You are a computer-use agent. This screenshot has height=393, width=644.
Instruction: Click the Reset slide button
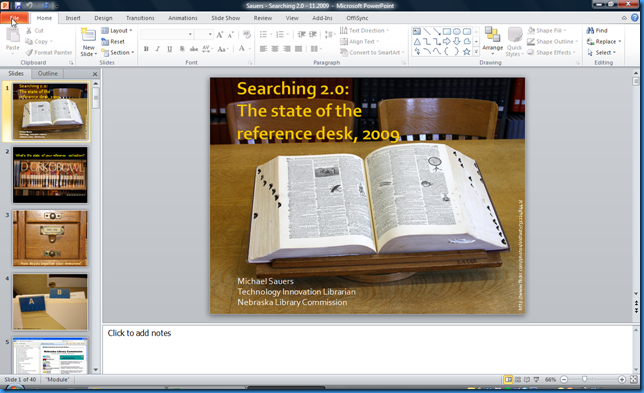pos(113,41)
